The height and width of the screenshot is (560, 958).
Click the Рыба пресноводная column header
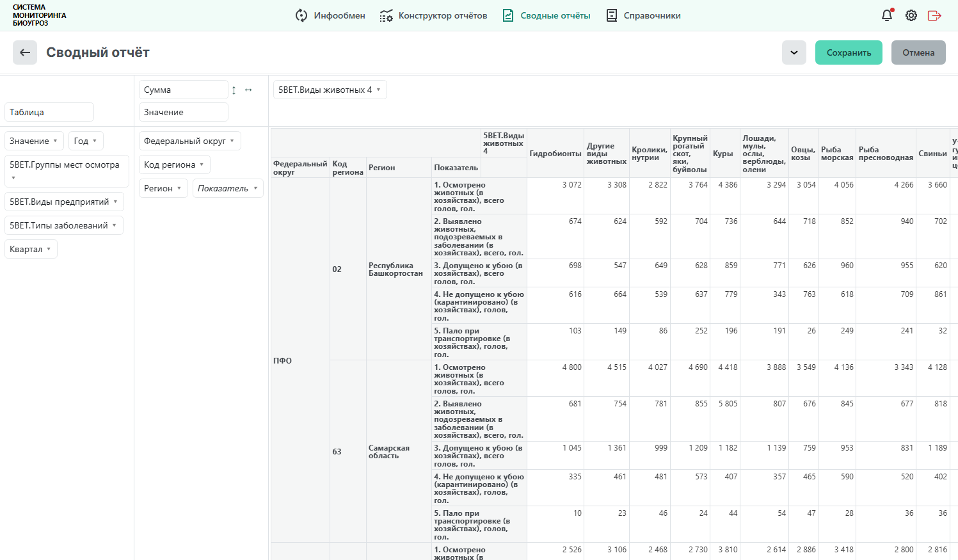tap(886, 154)
